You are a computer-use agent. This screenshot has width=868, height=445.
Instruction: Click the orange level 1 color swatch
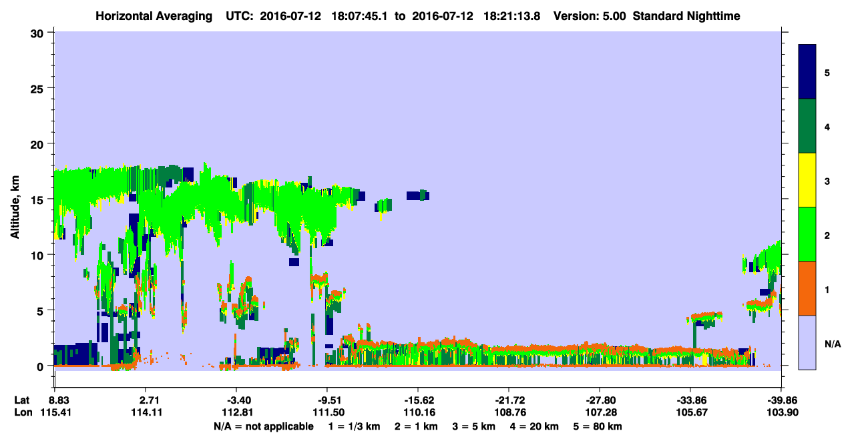(x=807, y=288)
